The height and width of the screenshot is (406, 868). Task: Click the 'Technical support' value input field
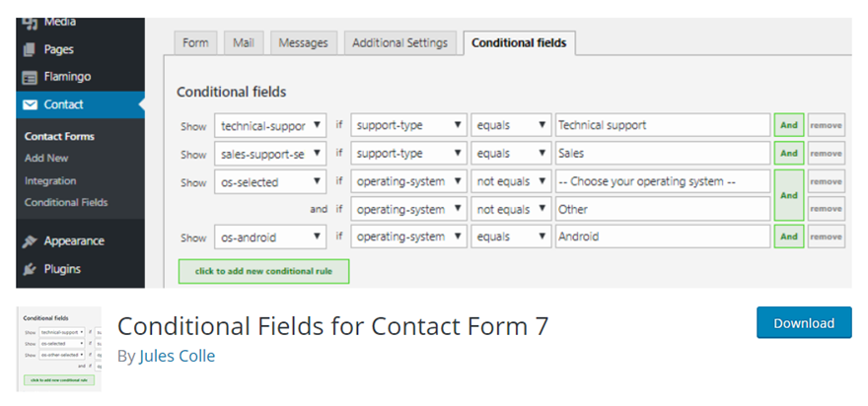[662, 126]
